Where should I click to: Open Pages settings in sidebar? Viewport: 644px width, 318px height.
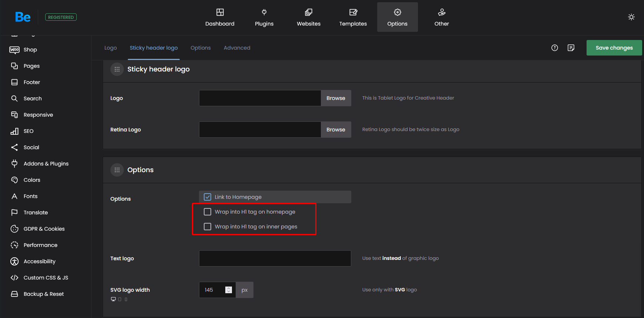(31, 66)
